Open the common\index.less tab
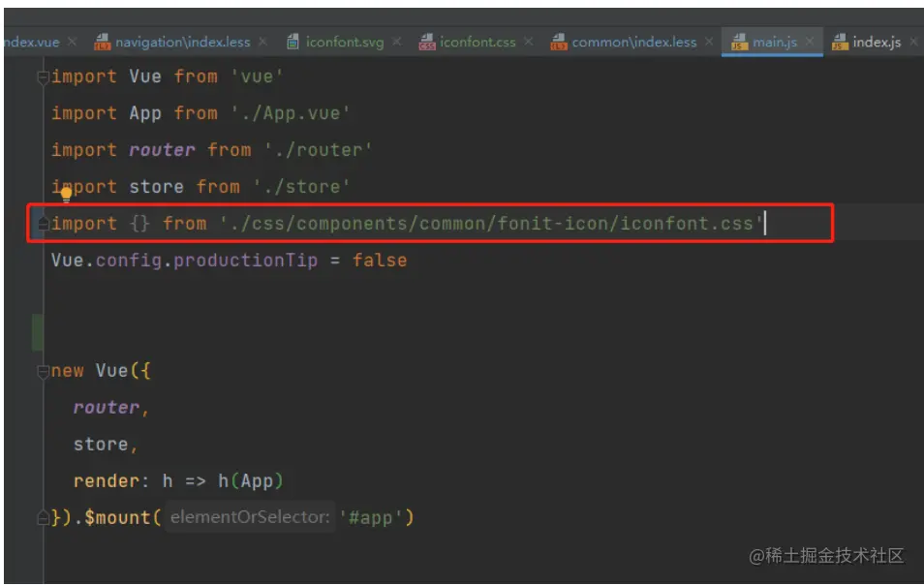 [634, 43]
